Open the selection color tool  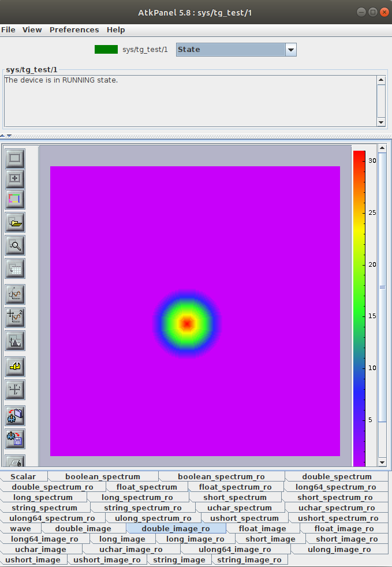click(x=15, y=199)
